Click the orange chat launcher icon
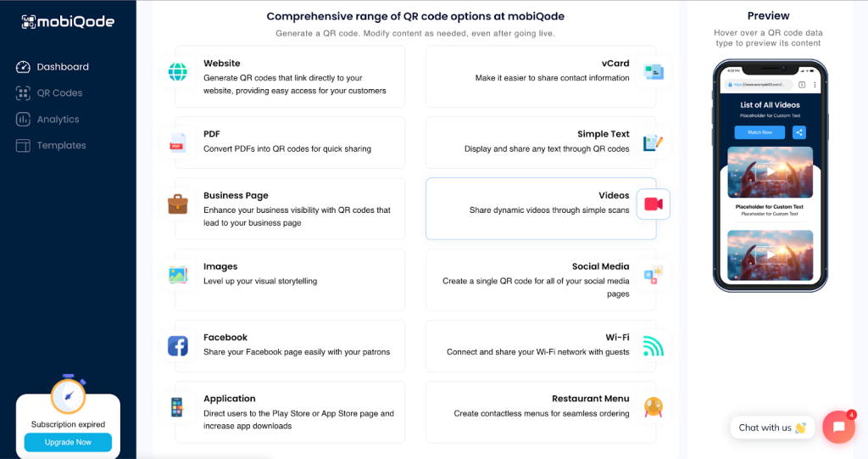Screen dimensions: 868x459 tap(838, 427)
